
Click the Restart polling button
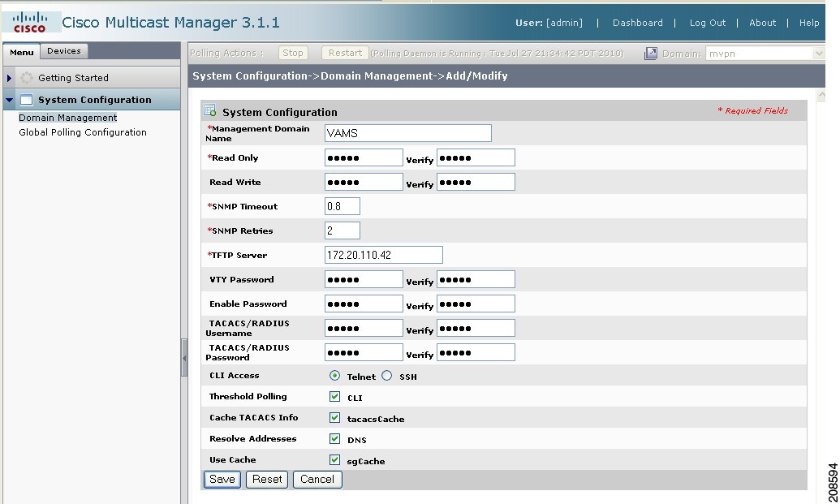(345, 53)
